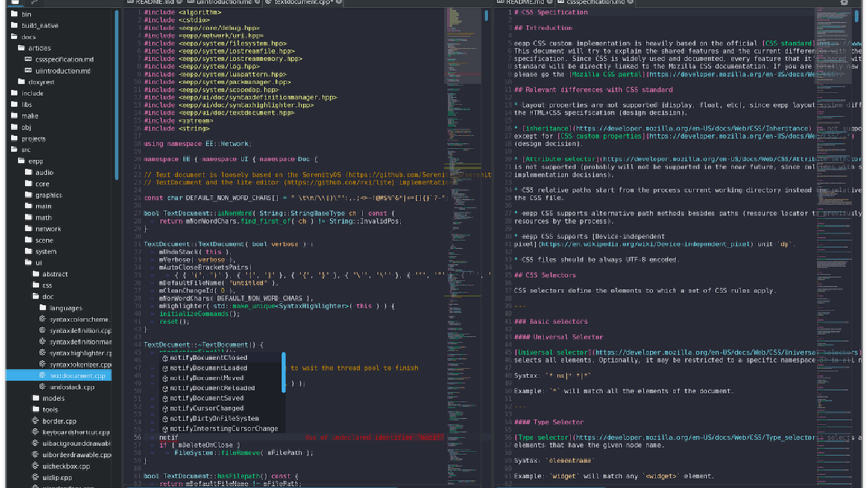Collapse the articles folder
This screenshot has height=488, width=868.
point(22,48)
